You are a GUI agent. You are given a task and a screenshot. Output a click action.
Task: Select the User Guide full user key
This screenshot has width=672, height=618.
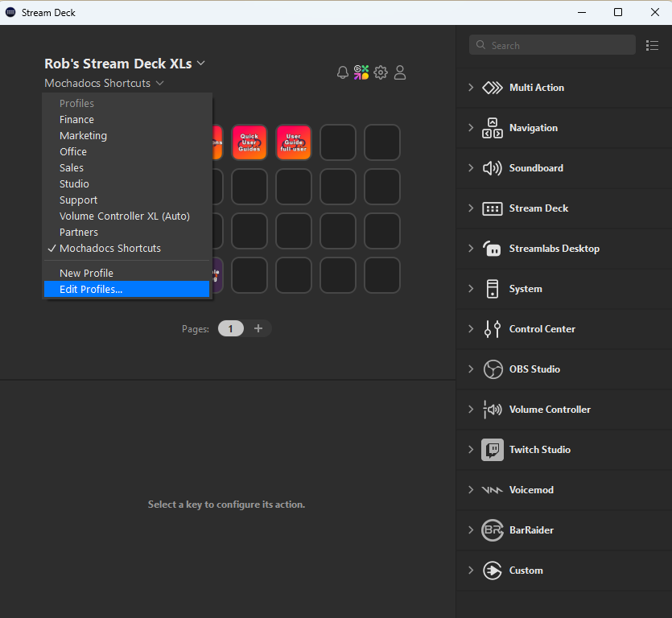tap(293, 142)
